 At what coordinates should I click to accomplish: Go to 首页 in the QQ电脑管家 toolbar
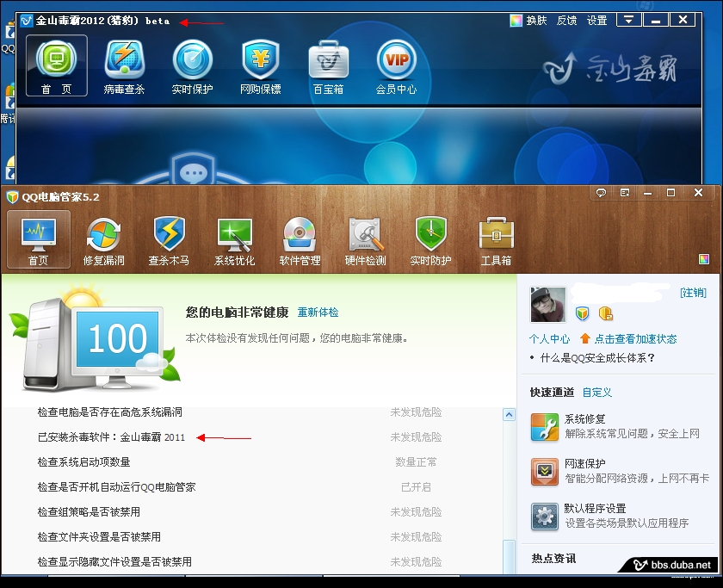point(38,239)
